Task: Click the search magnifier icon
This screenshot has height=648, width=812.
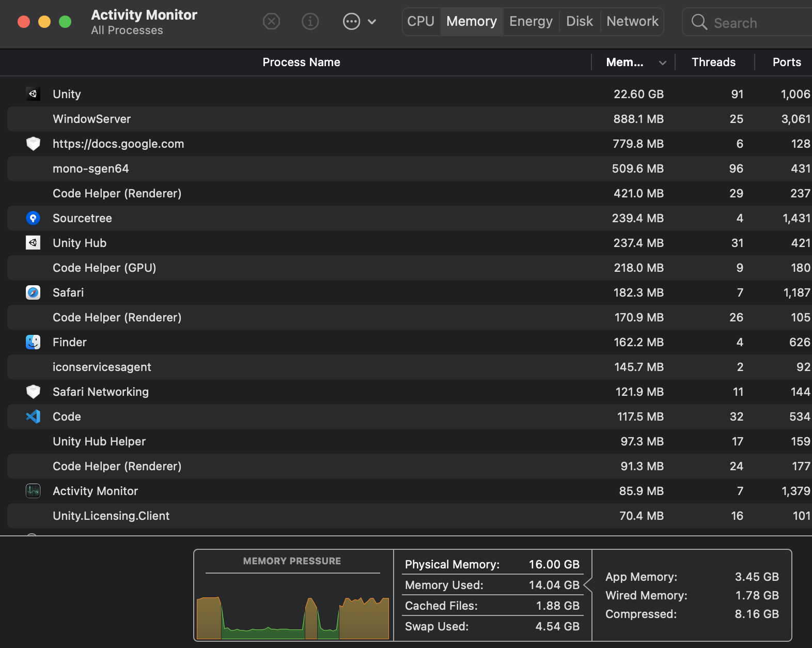Action: pos(699,22)
